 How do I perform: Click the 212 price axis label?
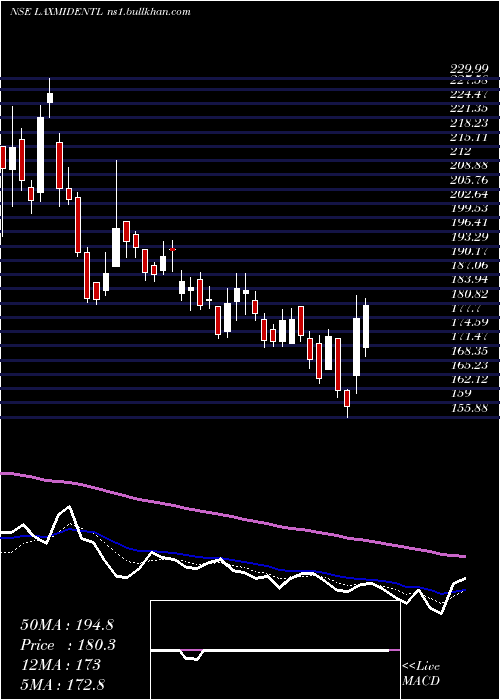(460, 151)
